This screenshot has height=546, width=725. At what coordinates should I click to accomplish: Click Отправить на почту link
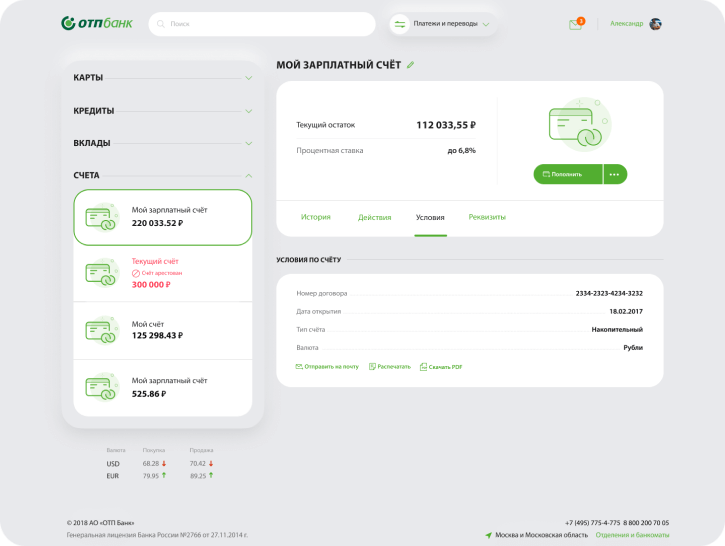327,367
